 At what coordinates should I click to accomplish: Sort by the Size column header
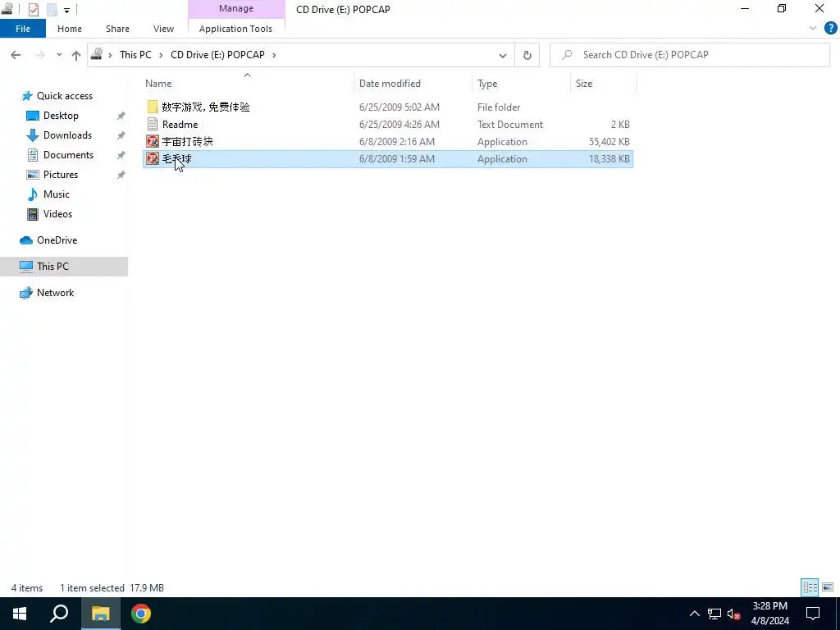[603, 84]
